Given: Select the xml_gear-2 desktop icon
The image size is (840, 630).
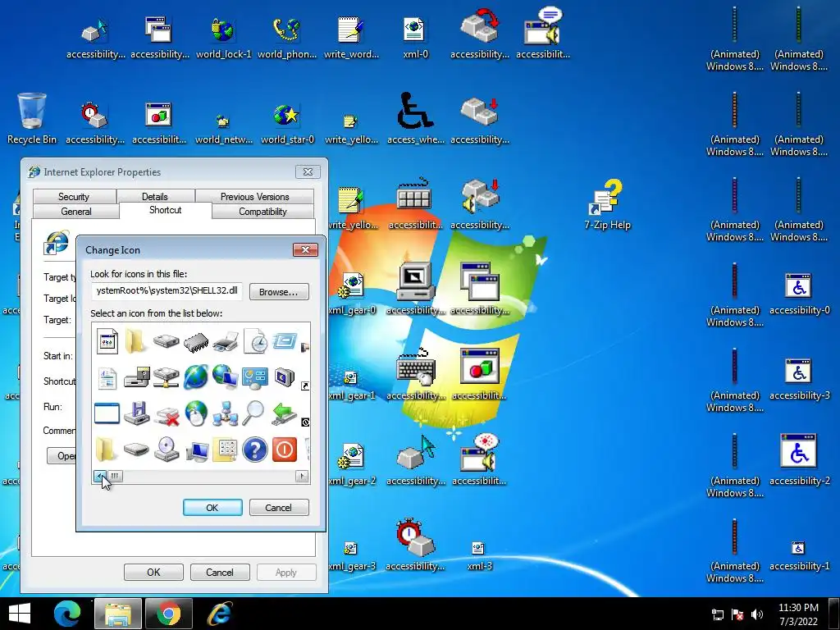Looking at the screenshot, I should (x=352, y=464).
